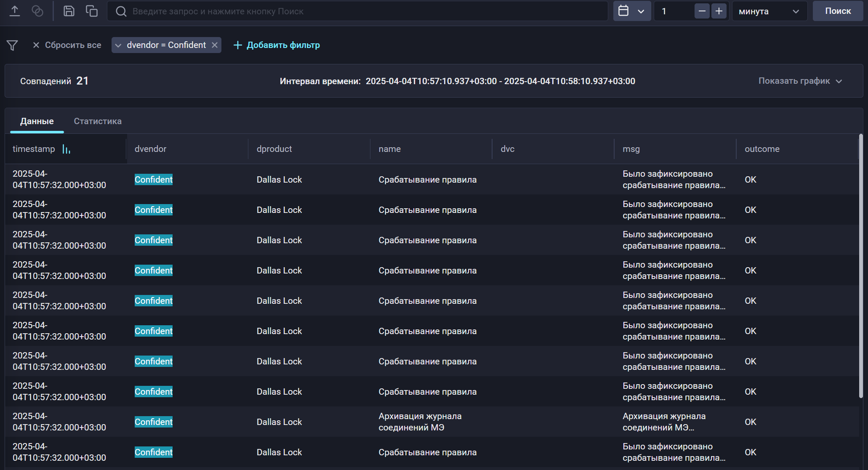The width and height of the screenshot is (868, 470).
Task: Toggle the timestamp column sort icon
Action: point(66,149)
